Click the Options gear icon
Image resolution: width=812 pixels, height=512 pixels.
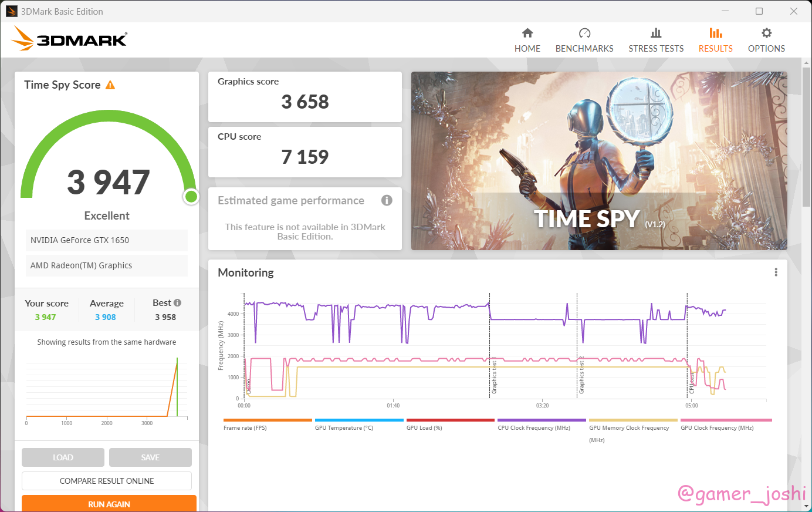click(x=766, y=33)
